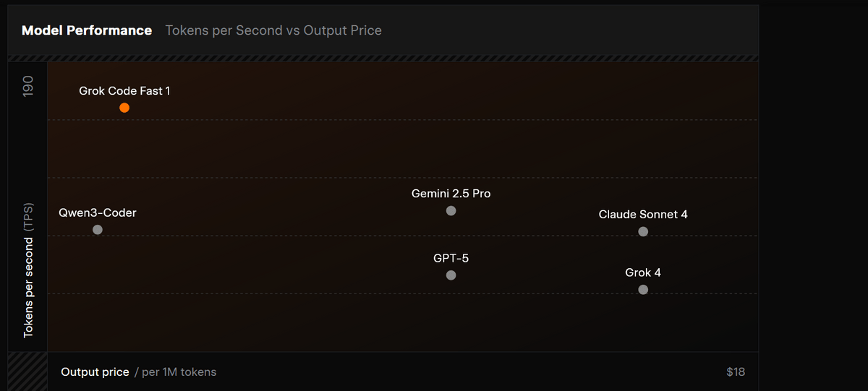
Task: Select the Grok 4 data point dot
Action: click(643, 290)
